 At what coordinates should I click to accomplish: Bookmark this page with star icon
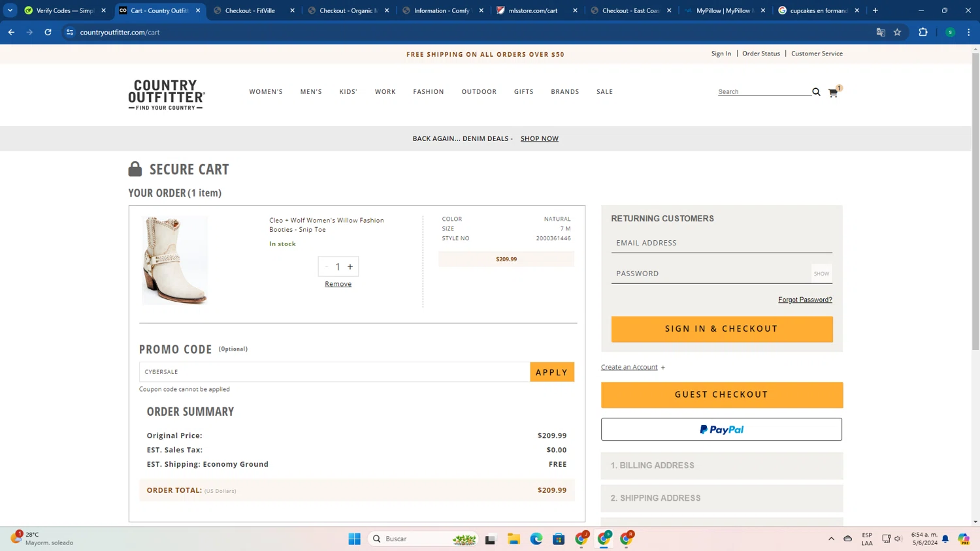[x=898, y=32]
